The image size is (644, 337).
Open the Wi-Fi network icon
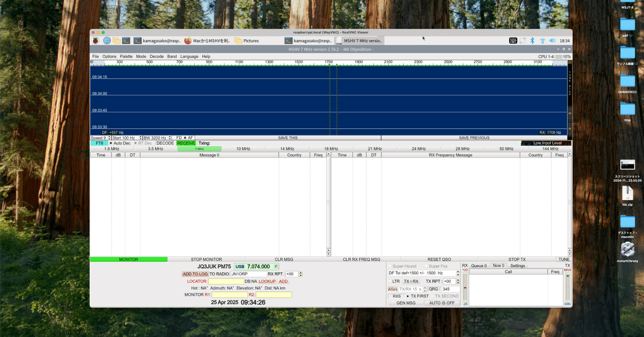point(542,40)
